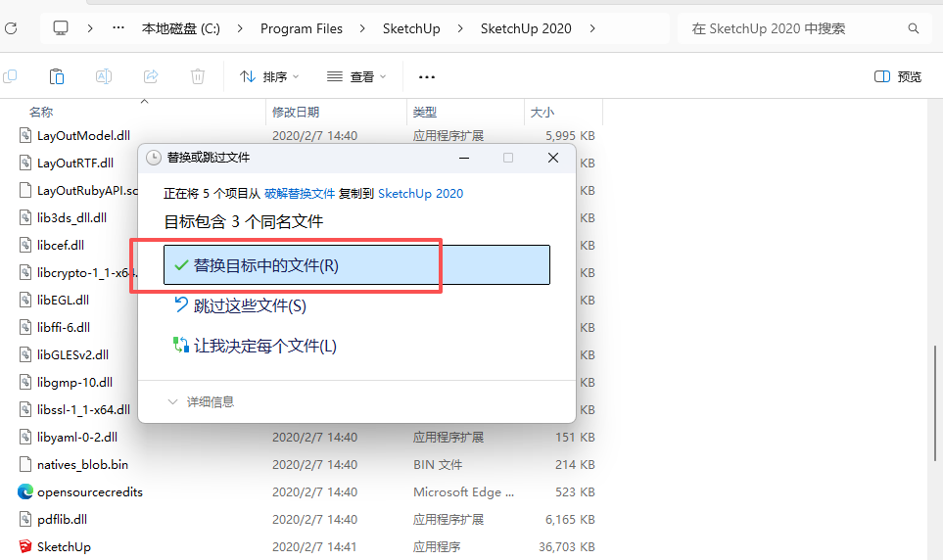943x560 pixels.
Task: Click the BIN 文件 type cell
Action: click(x=438, y=464)
